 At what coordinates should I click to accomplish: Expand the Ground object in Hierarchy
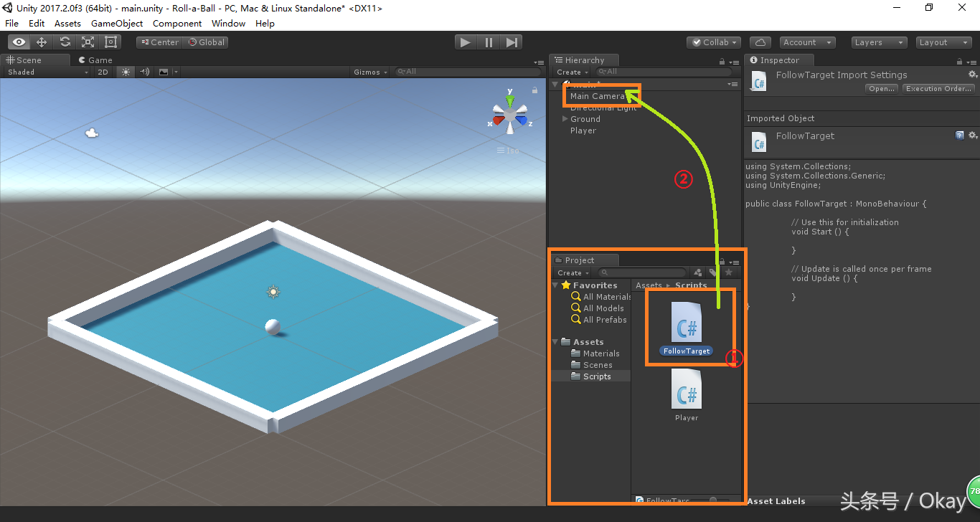[x=565, y=119]
